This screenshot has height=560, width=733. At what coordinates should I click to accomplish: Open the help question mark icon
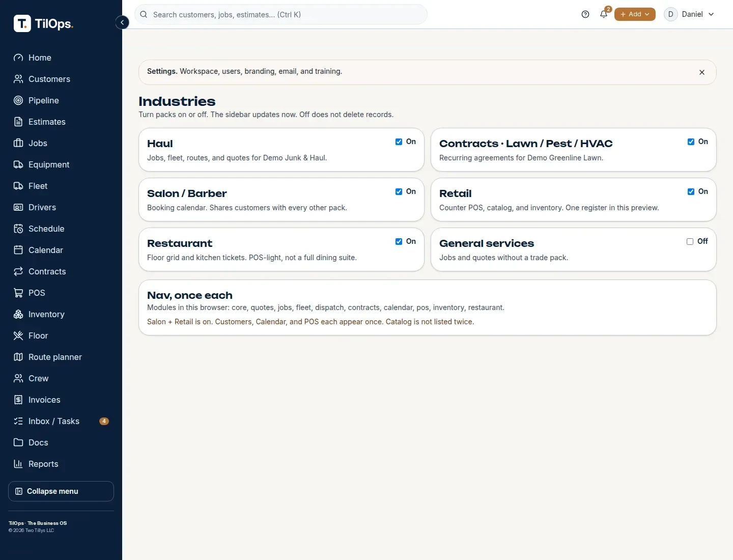click(x=585, y=14)
